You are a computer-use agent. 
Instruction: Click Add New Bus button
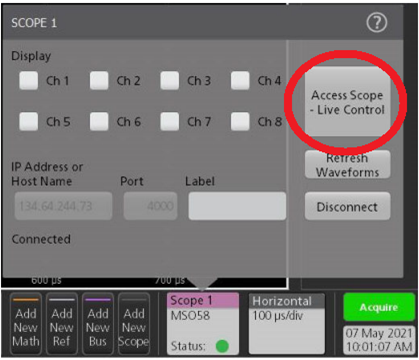pyautogui.click(x=98, y=324)
